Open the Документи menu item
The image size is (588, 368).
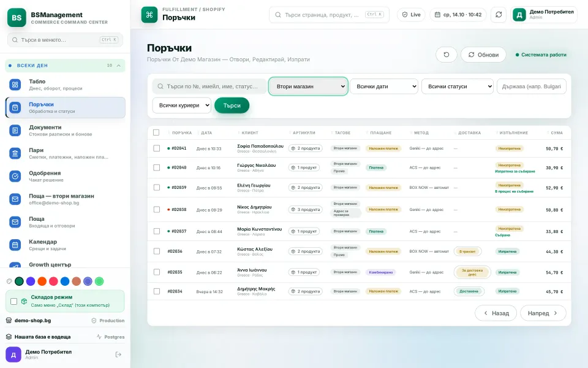[66, 130]
